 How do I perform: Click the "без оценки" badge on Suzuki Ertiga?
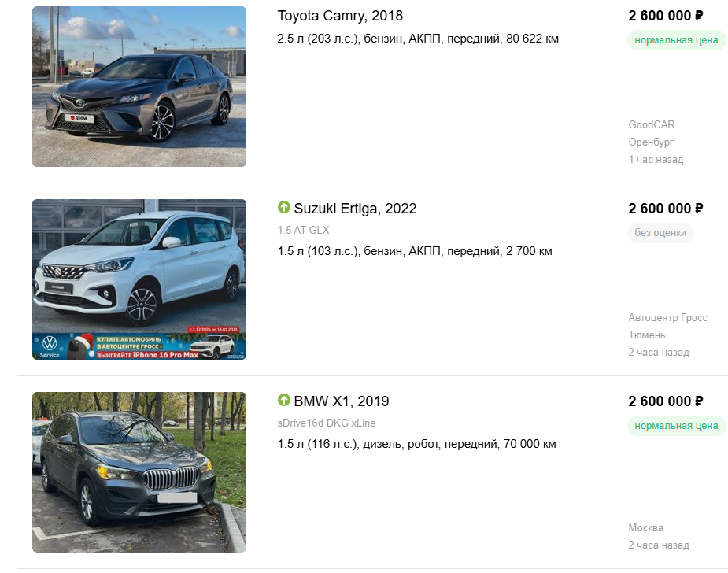point(660,233)
